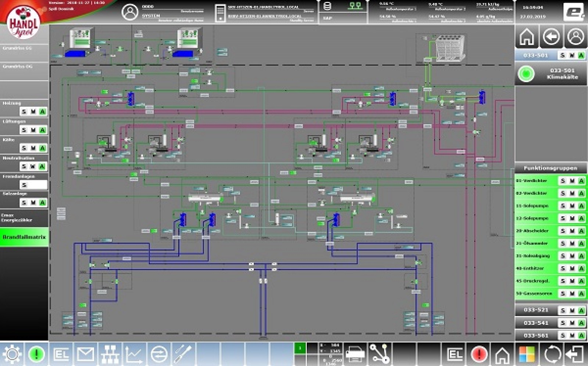
Task: Click the green Klimakälte status indicator
Action: pyautogui.click(x=526, y=74)
